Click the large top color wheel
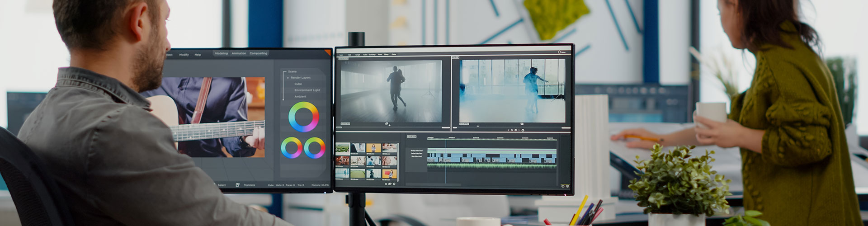868x226 pixels. point(303,117)
